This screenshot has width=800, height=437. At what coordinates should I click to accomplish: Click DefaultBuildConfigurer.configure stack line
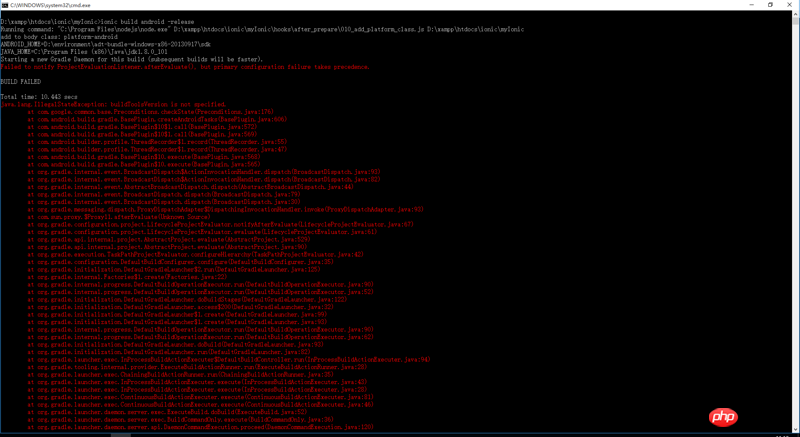181,262
